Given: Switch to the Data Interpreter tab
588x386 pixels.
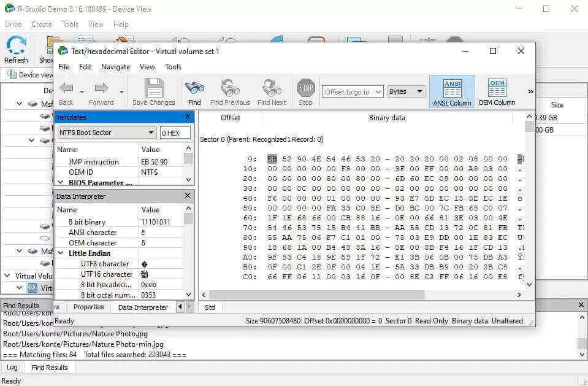Looking at the screenshot, I should 142,307.
